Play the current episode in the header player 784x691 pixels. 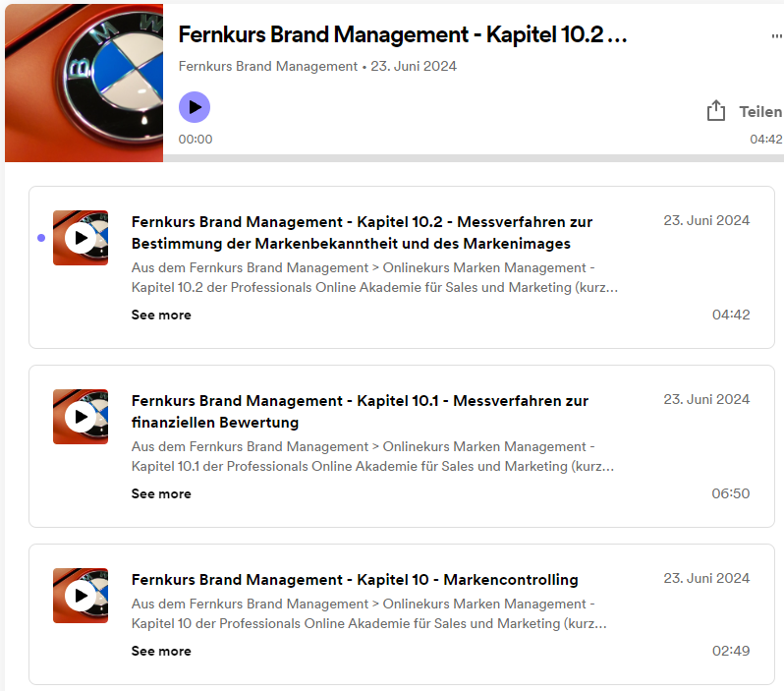click(x=195, y=107)
